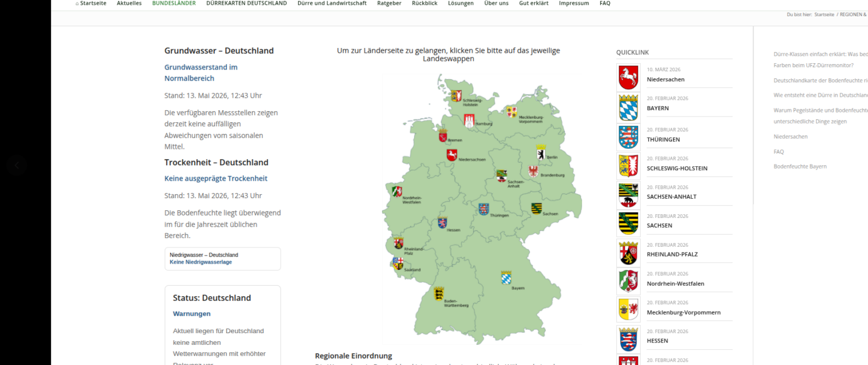The width and height of the screenshot is (868, 365).
Task: Click the SACHSEN-ANHALT quicklink title
Action: coord(672,196)
